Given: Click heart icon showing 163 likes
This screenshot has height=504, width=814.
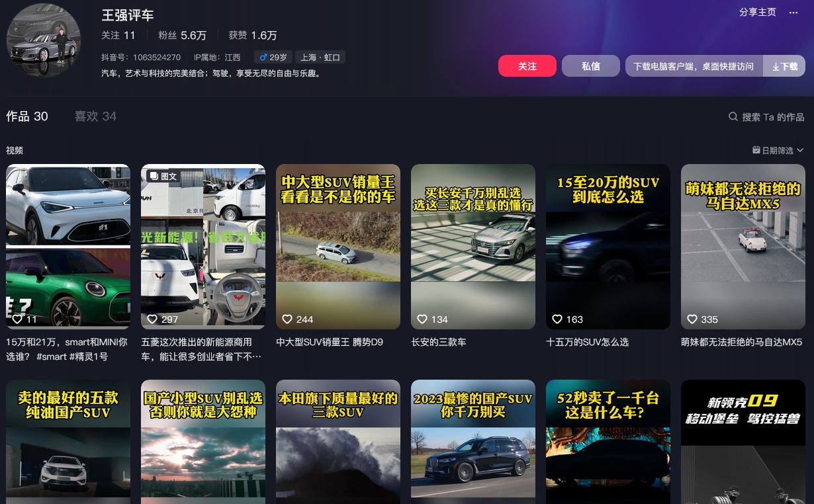Looking at the screenshot, I should click(557, 319).
